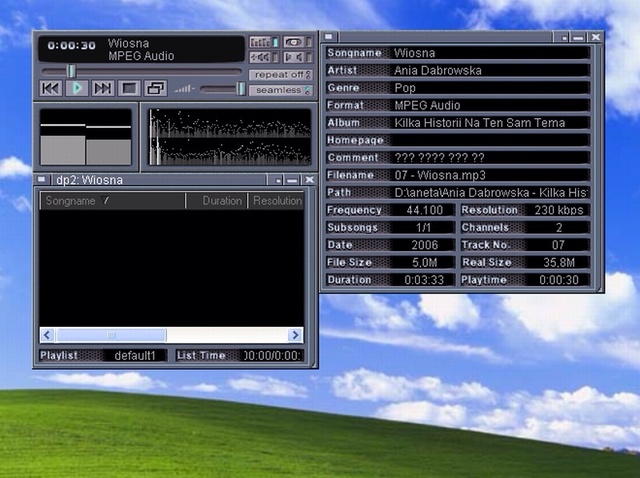This screenshot has width=640, height=478.
Task: Click the playlist horizontal scrollbar left arrow
Action: pyautogui.click(x=47, y=335)
